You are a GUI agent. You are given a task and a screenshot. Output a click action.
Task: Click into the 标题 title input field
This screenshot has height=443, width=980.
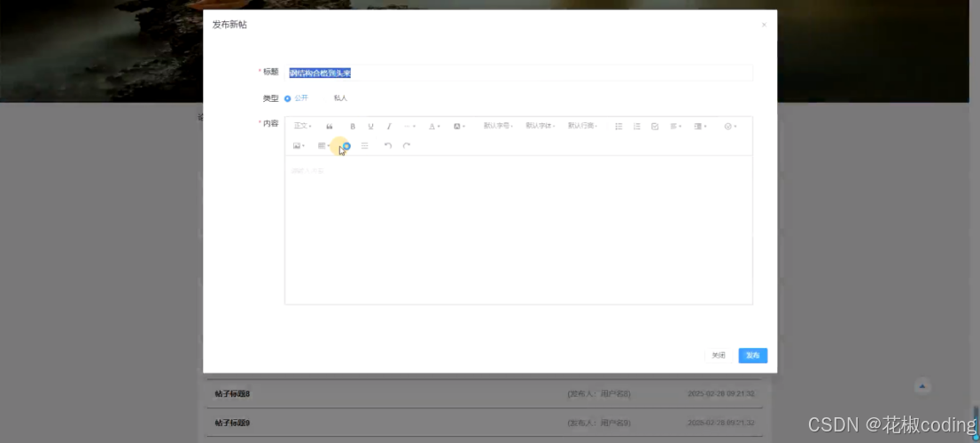pyautogui.click(x=518, y=74)
